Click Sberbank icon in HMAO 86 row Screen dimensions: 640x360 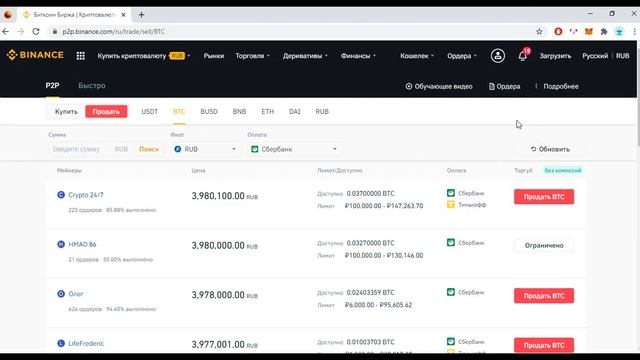[x=451, y=242]
